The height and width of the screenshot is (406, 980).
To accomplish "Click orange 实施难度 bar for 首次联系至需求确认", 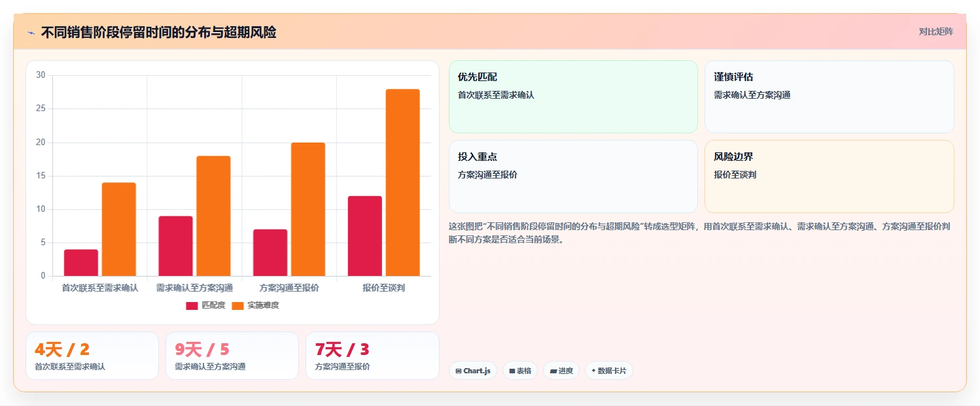I will (x=119, y=229).
